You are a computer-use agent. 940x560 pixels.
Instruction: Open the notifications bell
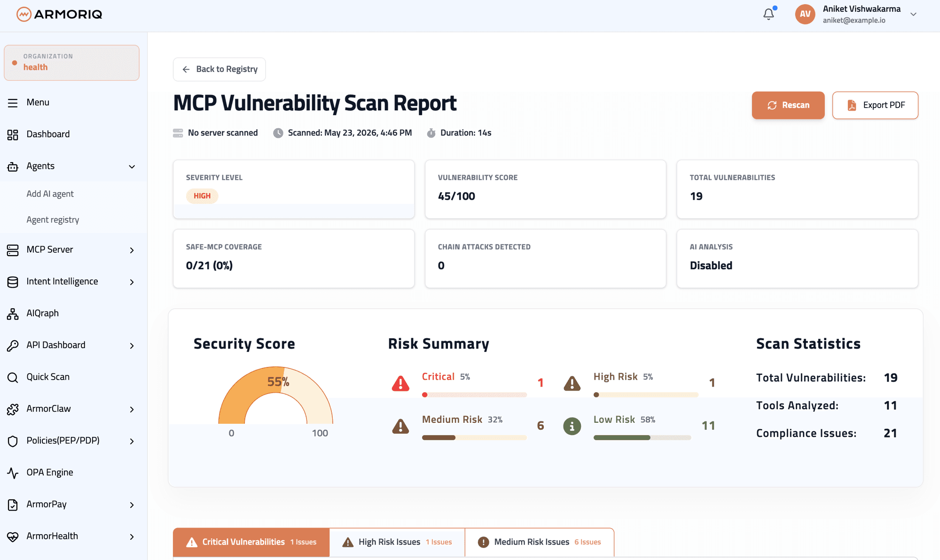click(769, 14)
